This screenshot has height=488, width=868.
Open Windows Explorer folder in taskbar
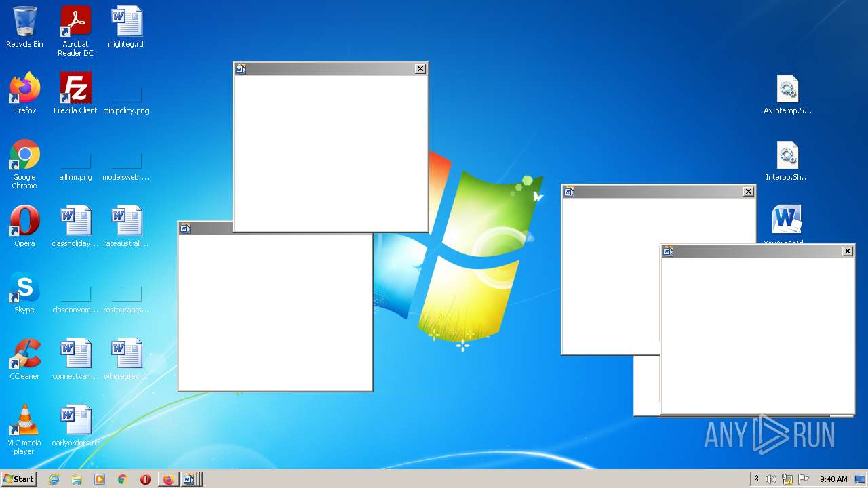pyautogui.click(x=77, y=479)
